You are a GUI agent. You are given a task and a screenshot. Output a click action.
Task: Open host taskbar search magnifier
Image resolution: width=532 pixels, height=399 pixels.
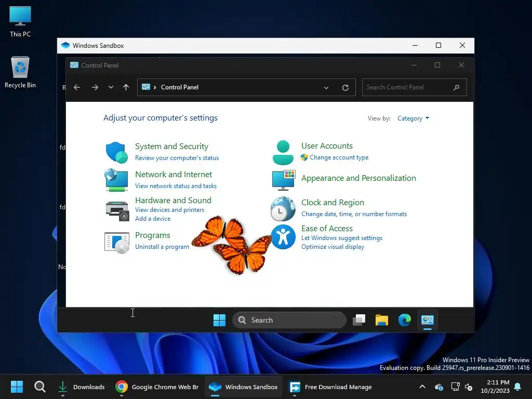(39, 387)
